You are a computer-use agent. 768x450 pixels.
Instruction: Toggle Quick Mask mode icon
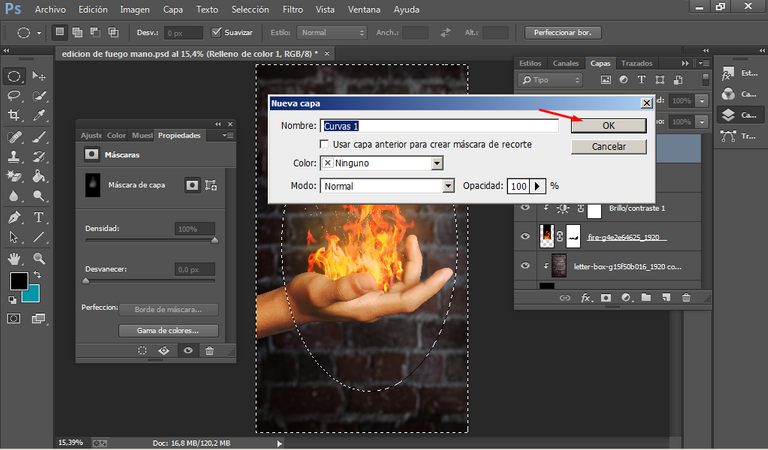[x=14, y=319]
